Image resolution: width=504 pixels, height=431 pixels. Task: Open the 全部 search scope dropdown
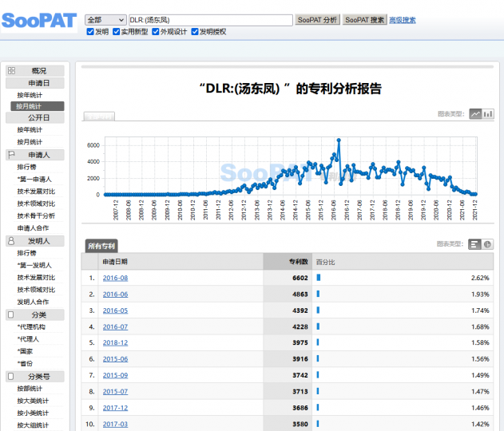(105, 20)
